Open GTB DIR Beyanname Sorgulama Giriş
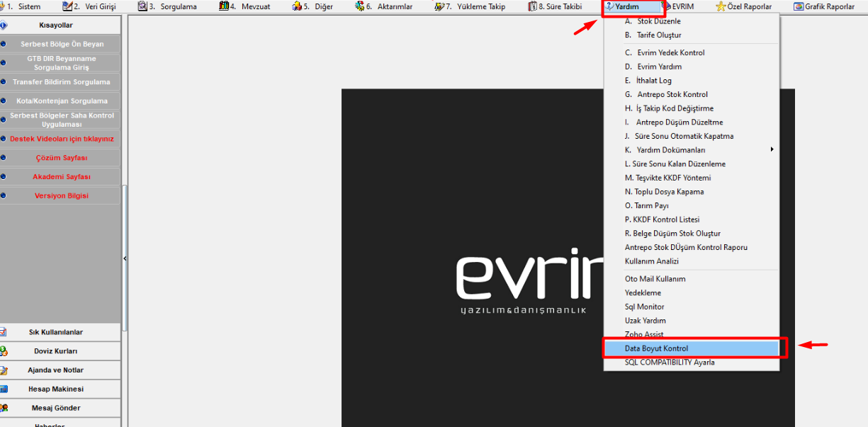Image resolution: width=868 pixels, height=427 pixels. (x=60, y=63)
